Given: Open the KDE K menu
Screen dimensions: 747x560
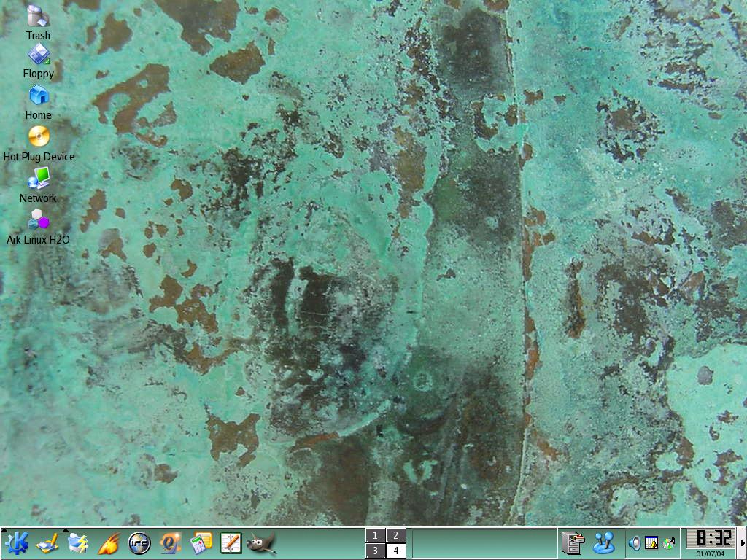Looking at the screenshot, I should click(17, 543).
